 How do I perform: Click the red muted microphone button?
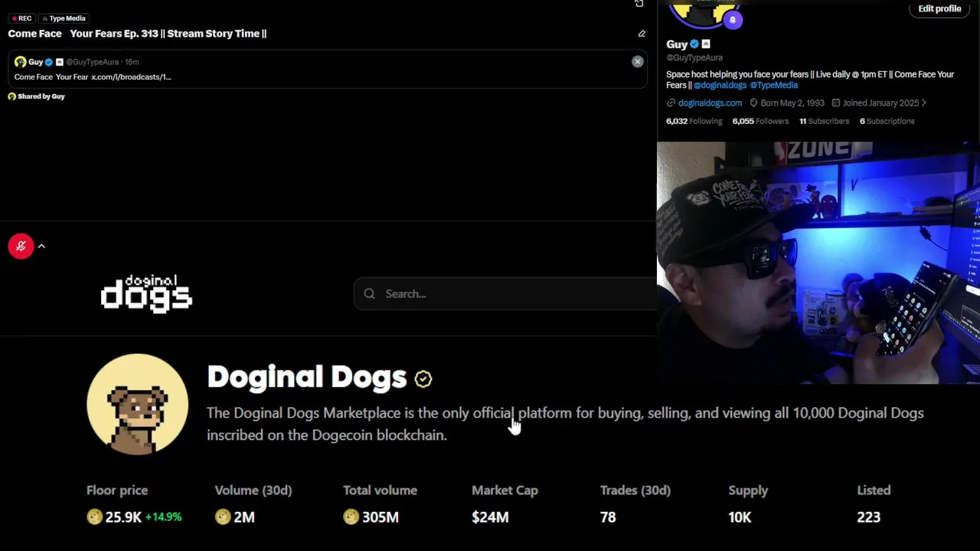(21, 246)
